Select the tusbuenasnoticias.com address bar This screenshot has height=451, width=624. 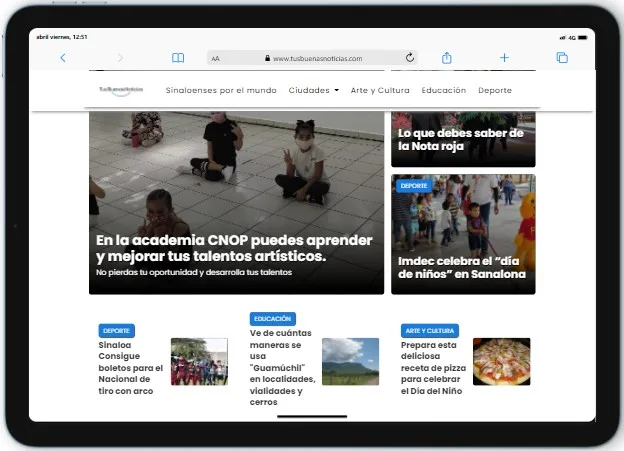point(312,58)
